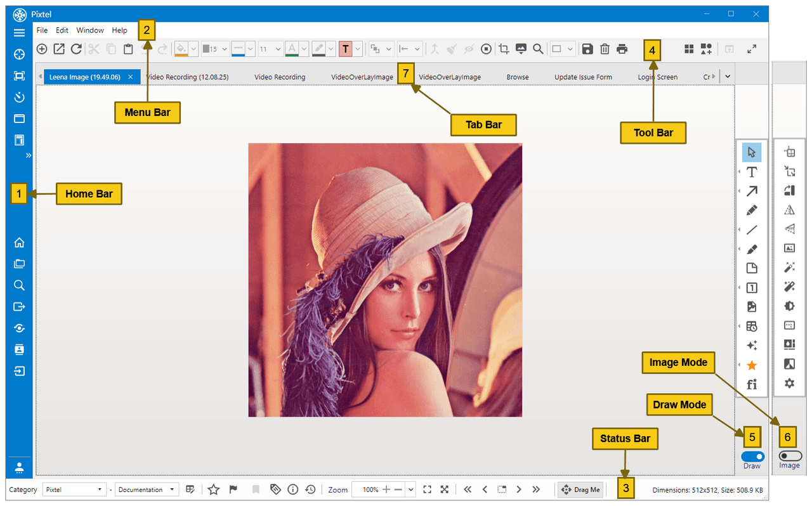Select the sticky note page tool
Viewport: 812px width, 506px height.
(x=752, y=268)
